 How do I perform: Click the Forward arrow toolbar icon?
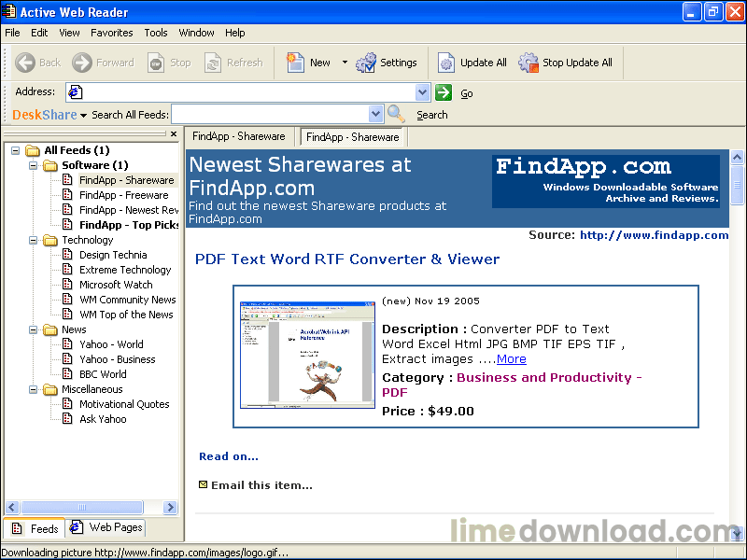[82, 63]
